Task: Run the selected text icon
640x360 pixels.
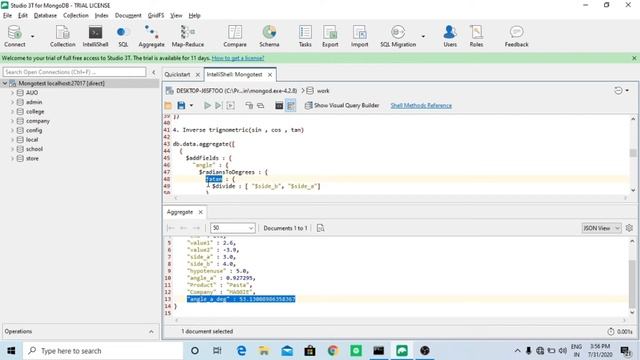Action: tap(231, 106)
